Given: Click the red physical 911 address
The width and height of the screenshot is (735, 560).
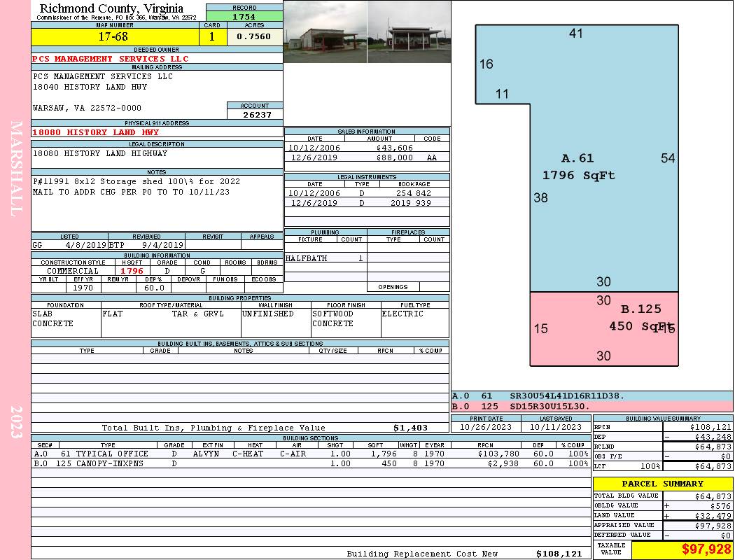Looking at the screenshot, I should (96, 132).
